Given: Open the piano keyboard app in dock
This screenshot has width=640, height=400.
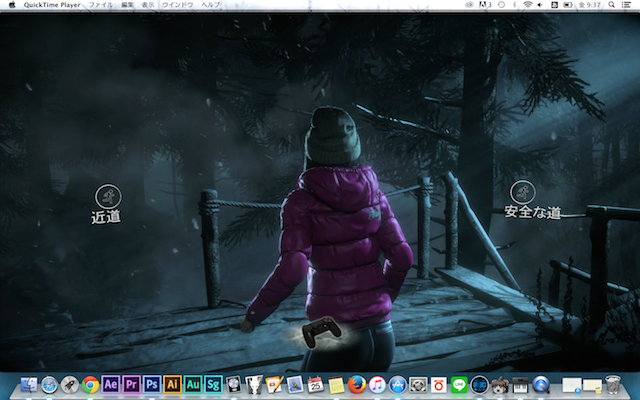Looking at the screenshot, I should click(520, 384).
